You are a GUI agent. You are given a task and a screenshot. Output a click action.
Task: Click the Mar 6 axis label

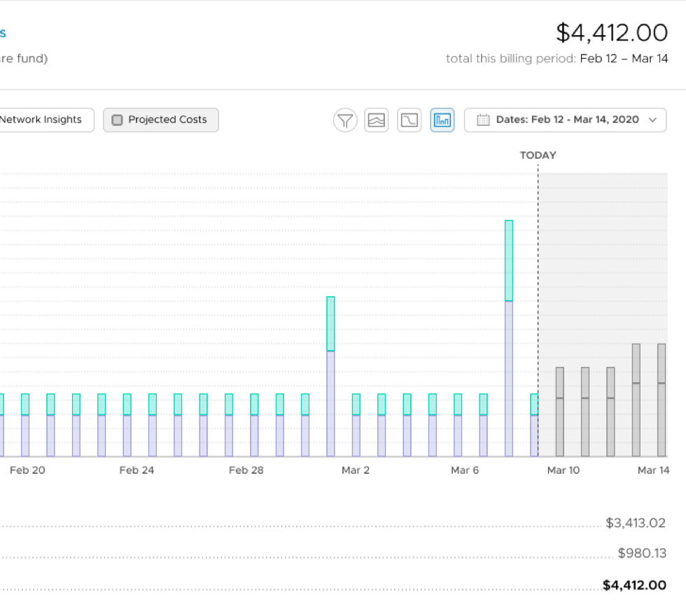click(x=465, y=470)
